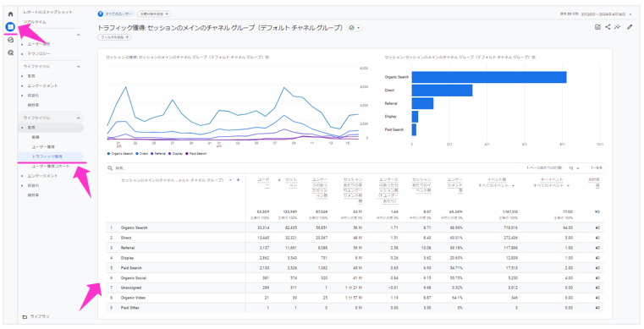
Task: Click the エンゲージメント率 column header
Action: tap(454, 185)
